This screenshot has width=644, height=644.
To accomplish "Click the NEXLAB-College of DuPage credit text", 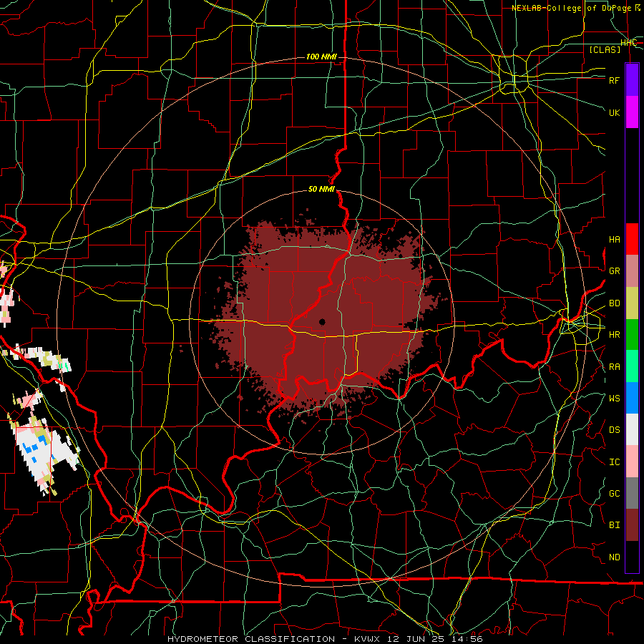I will click(x=575, y=8).
